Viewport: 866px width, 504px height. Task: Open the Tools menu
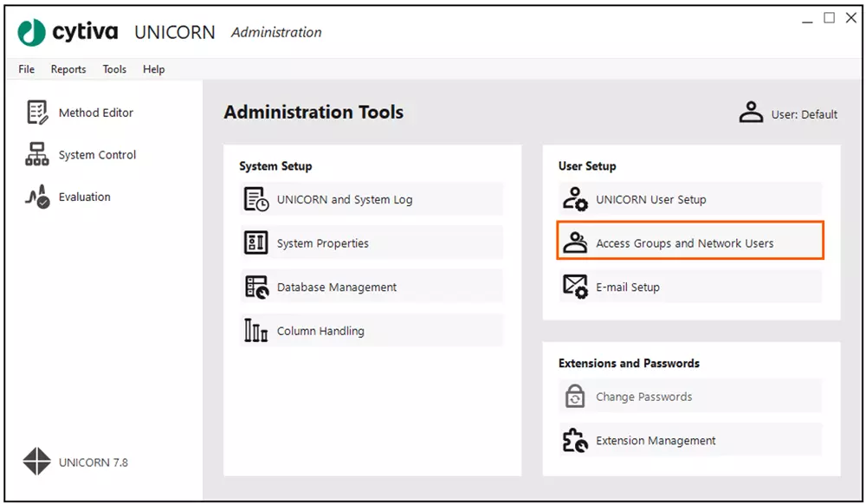click(x=113, y=69)
